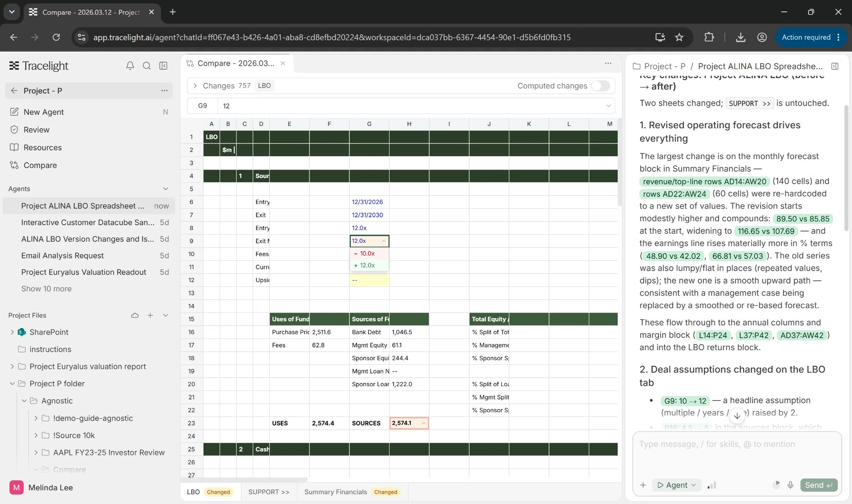Switch to Summary Financials sheet tab
The height and width of the screenshot is (504, 852).
coord(351,492)
